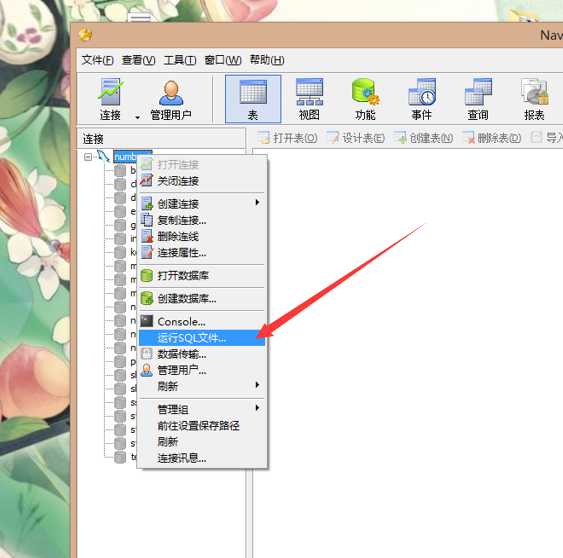Click the 事件 events toolbar icon
This screenshot has height=558, width=563.
tap(422, 99)
